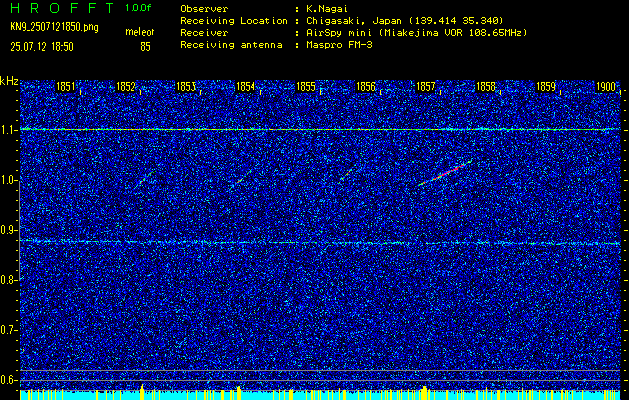Click the 0.9 frequency axis label
The image size is (629, 400).
[x=7, y=230]
